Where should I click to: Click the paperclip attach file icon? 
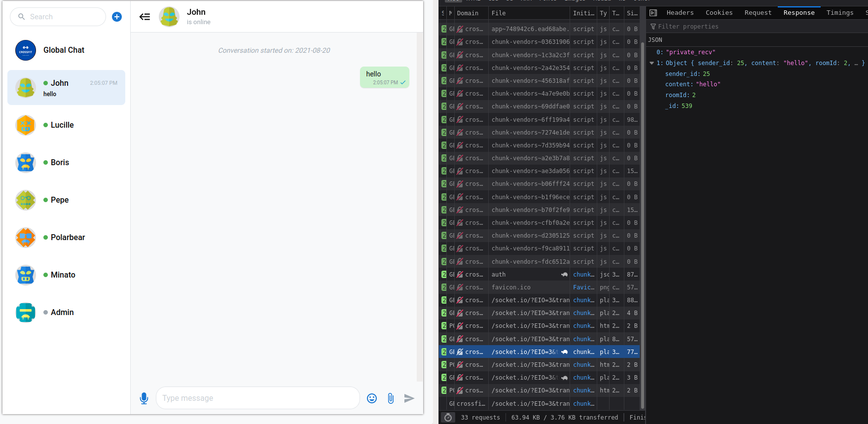point(391,398)
